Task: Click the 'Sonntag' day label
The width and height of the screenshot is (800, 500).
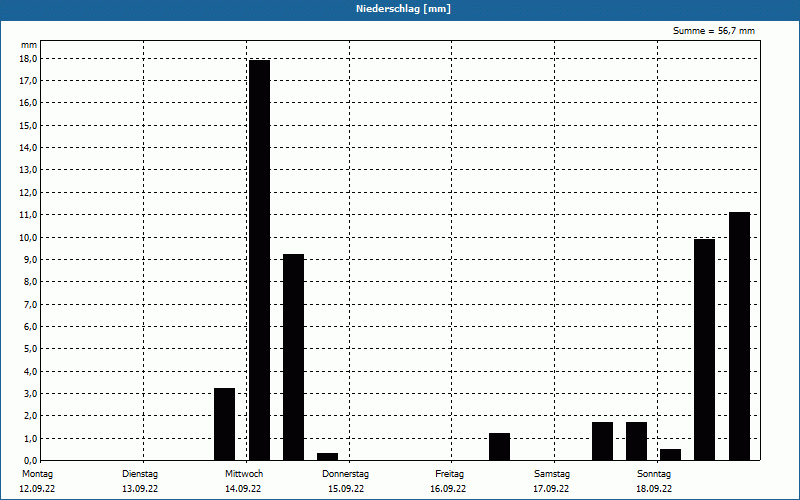Action: point(654,474)
